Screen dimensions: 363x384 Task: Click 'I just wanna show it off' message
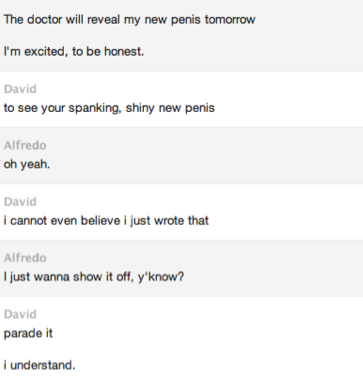pyautogui.click(x=94, y=277)
